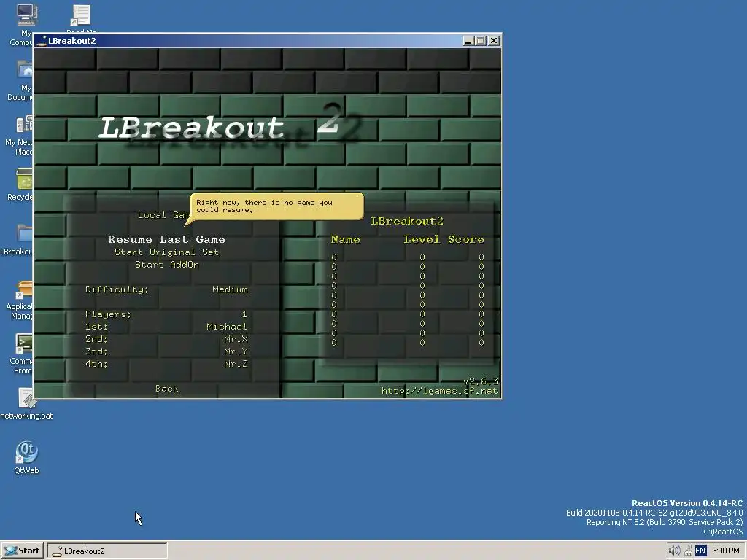Go Back to the previous menu
Viewport: 747px width, 560px height.
[166, 389]
